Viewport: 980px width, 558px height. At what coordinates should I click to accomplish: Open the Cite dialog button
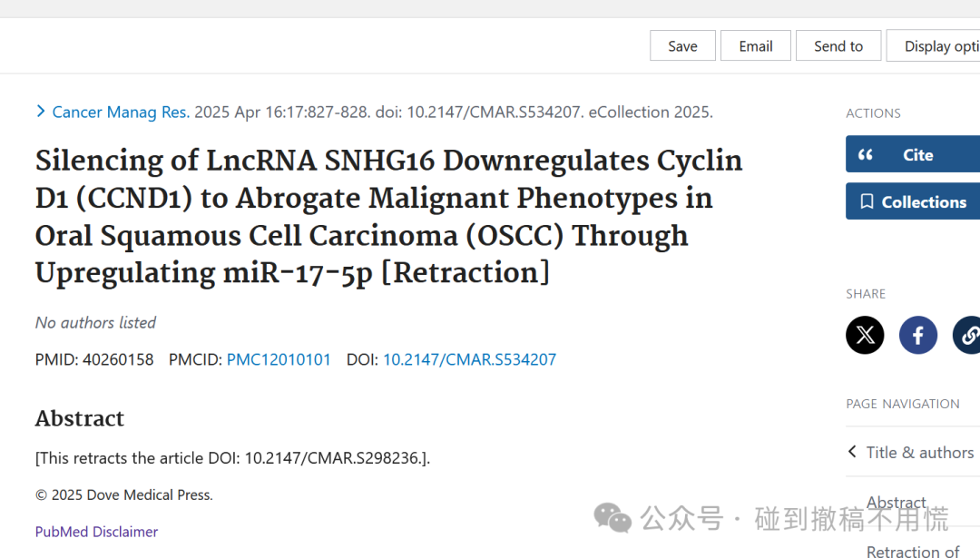click(913, 153)
